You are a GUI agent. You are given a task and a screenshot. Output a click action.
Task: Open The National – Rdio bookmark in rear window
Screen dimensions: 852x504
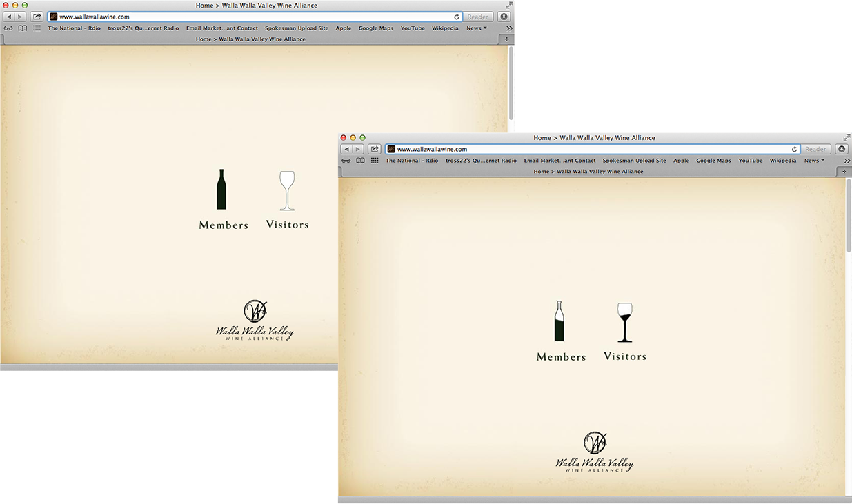coord(74,28)
